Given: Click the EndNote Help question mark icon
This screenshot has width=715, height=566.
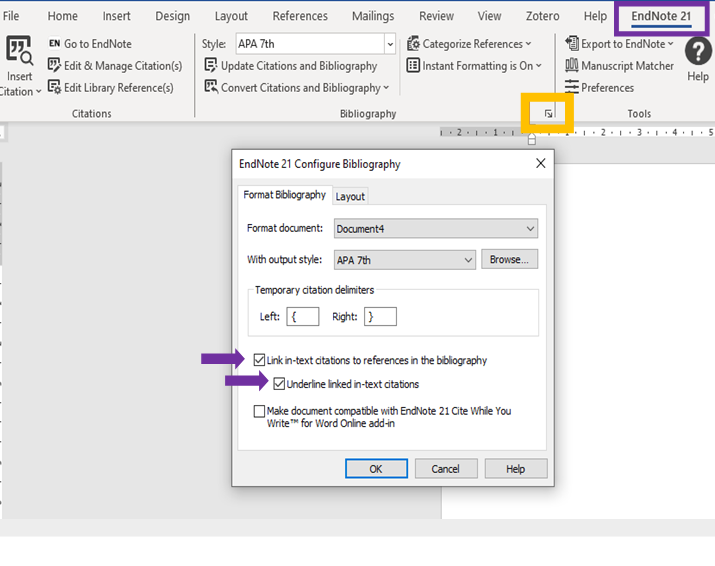Looking at the screenshot, I should point(697,53).
